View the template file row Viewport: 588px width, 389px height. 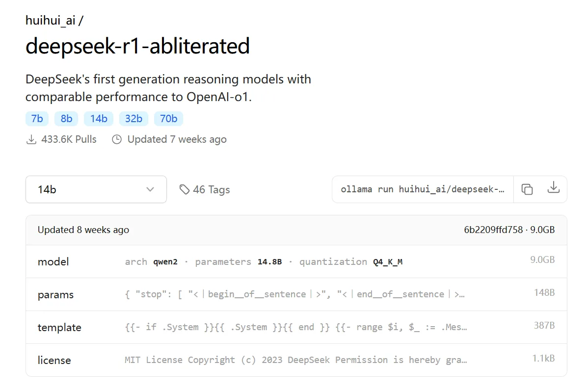pos(296,327)
